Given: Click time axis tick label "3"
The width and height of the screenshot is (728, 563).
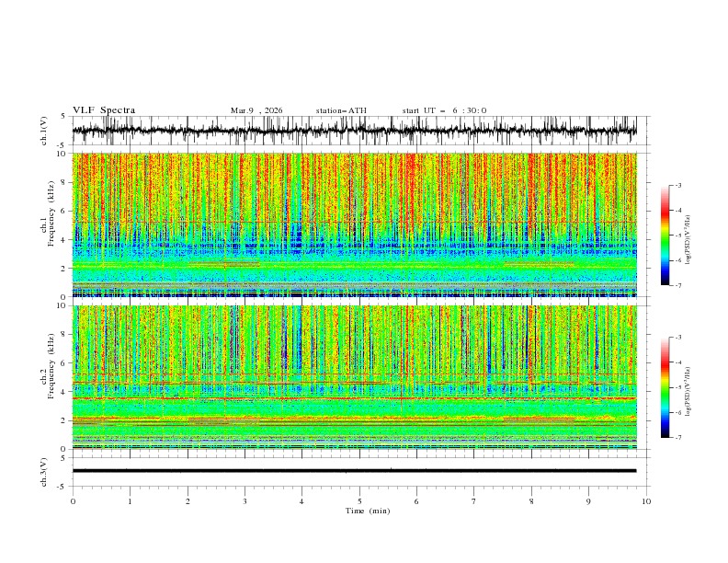Looking at the screenshot, I should [245, 501].
